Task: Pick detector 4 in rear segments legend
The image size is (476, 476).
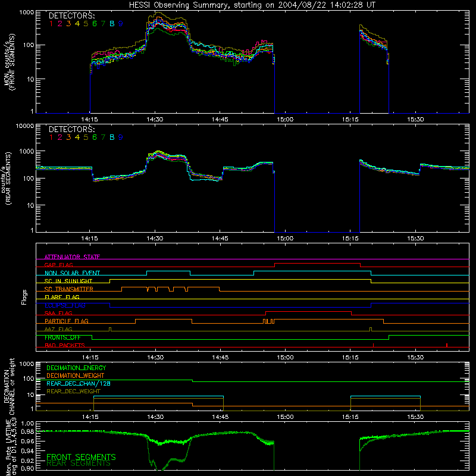Action: (77, 137)
